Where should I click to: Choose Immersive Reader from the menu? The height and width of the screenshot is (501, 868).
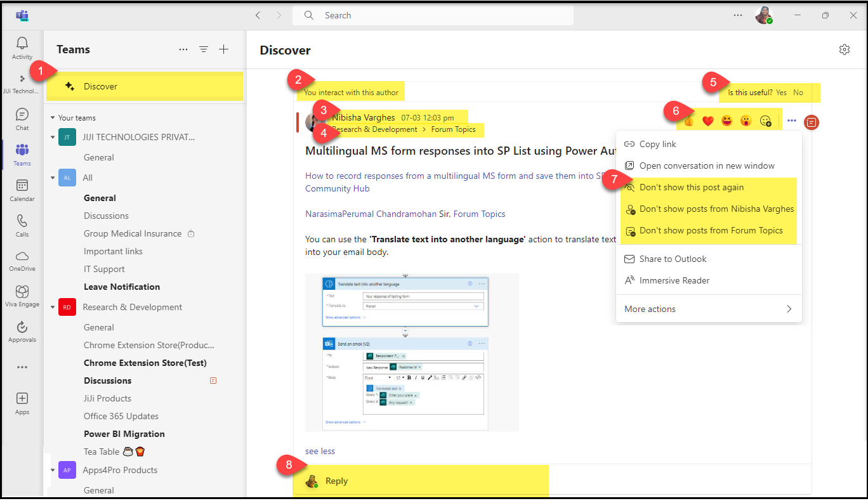(674, 280)
